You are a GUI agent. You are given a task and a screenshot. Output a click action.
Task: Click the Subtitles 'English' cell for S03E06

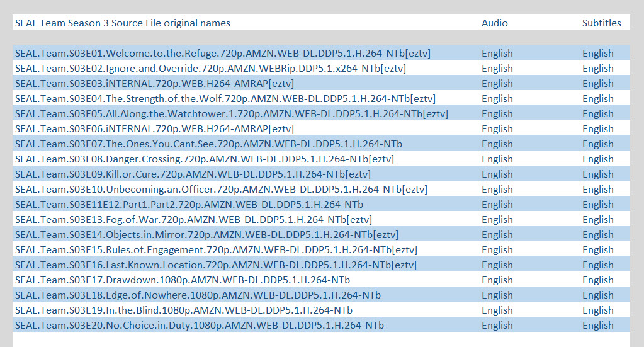pos(597,129)
